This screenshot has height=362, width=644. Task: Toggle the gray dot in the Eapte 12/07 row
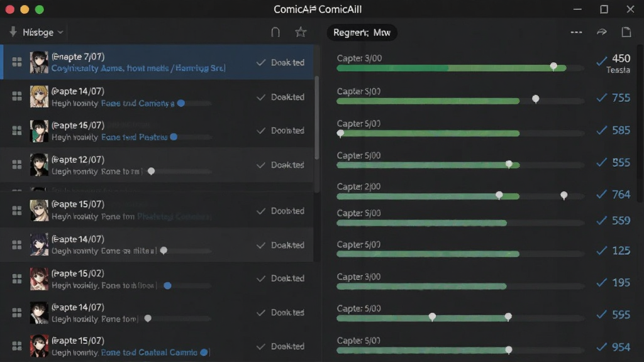point(151,171)
